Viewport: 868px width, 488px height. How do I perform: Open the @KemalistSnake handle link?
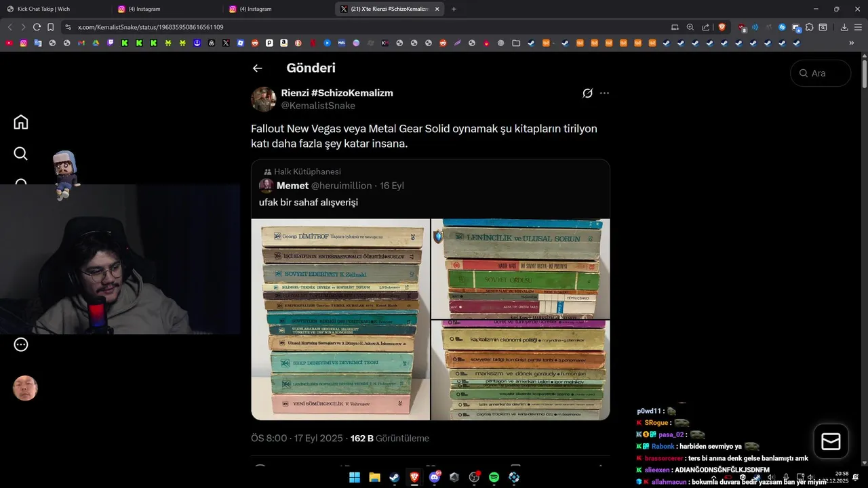tap(318, 106)
